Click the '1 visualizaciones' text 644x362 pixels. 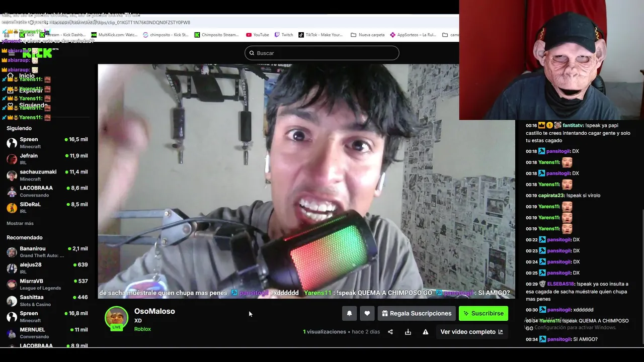click(x=325, y=332)
